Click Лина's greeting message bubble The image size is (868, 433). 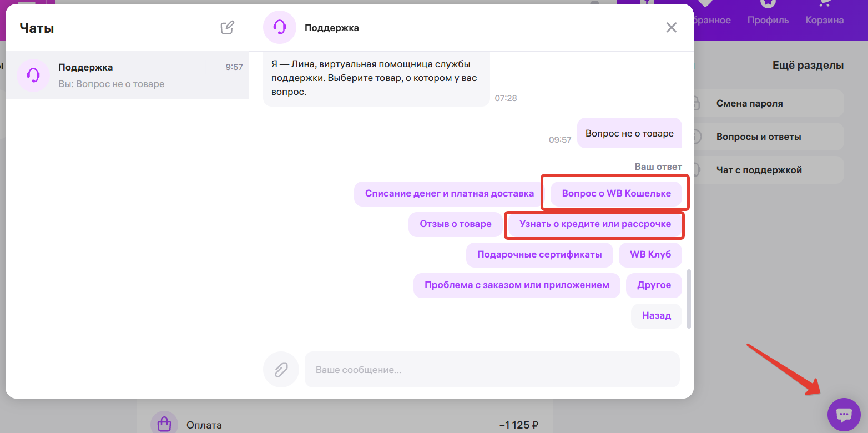(376, 78)
